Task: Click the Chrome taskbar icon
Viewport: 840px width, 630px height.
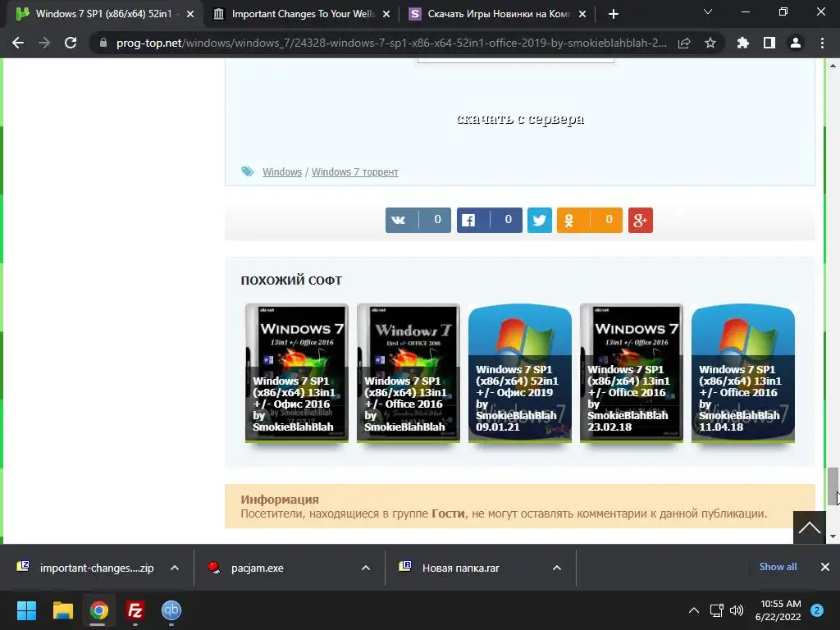Action: pyautogui.click(x=98, y=610)
